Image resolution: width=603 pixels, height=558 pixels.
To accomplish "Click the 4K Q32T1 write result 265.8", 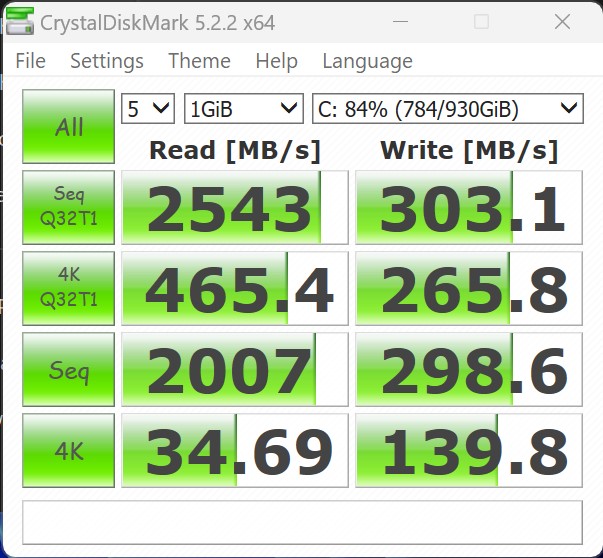I will [x=469, y=288].
